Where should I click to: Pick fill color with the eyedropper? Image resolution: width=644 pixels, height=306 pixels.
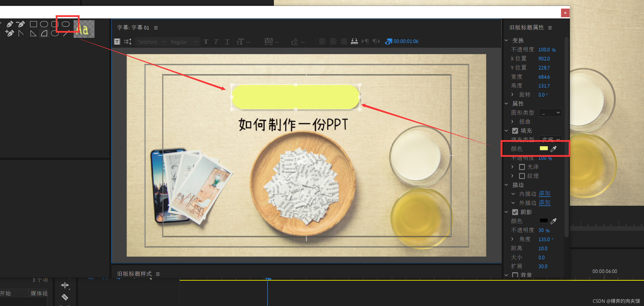tap(553, 149)
